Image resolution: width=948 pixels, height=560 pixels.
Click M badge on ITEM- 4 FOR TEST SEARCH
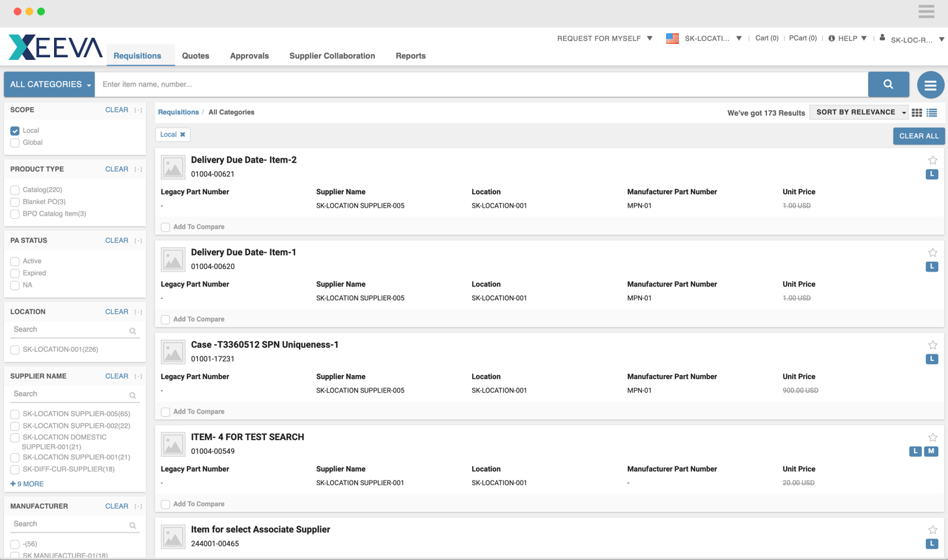tap(931, 451)
